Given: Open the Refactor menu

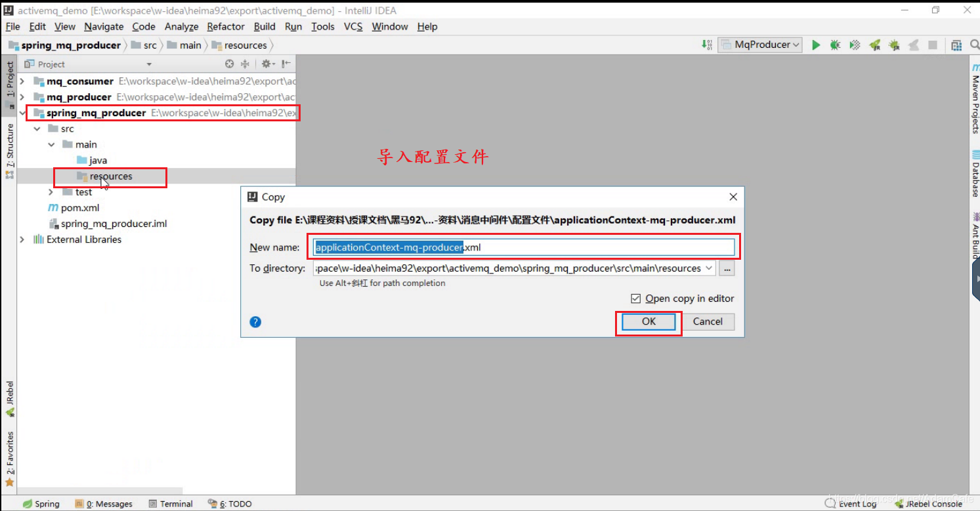Looking at the screenshot, I should pyautogui.click(x=226, y=26).
